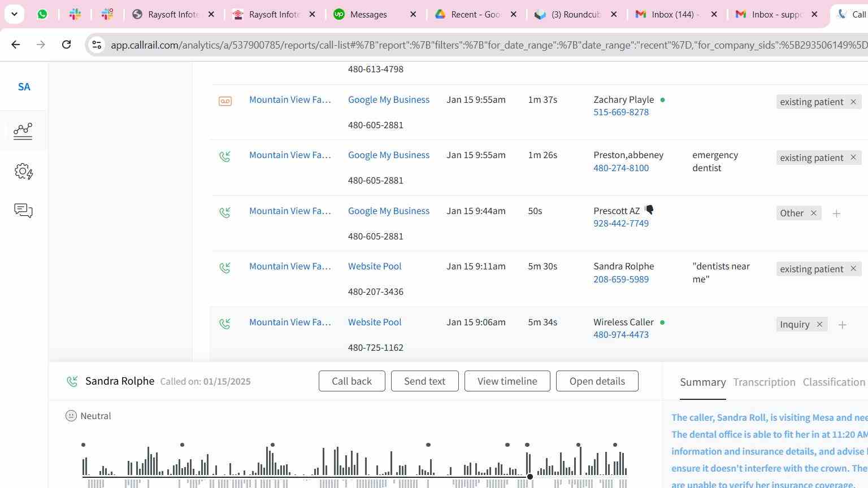Open the tab search dropdown arrow
Image resolution: width=868 pixels, height=488 pixels.
[14, 14]
